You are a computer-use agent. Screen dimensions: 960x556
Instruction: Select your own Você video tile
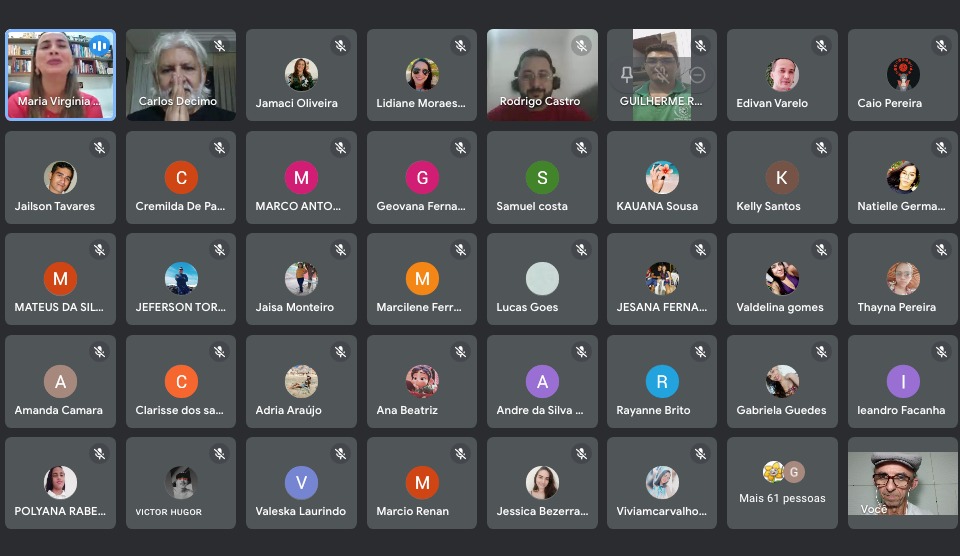(902, 483)
